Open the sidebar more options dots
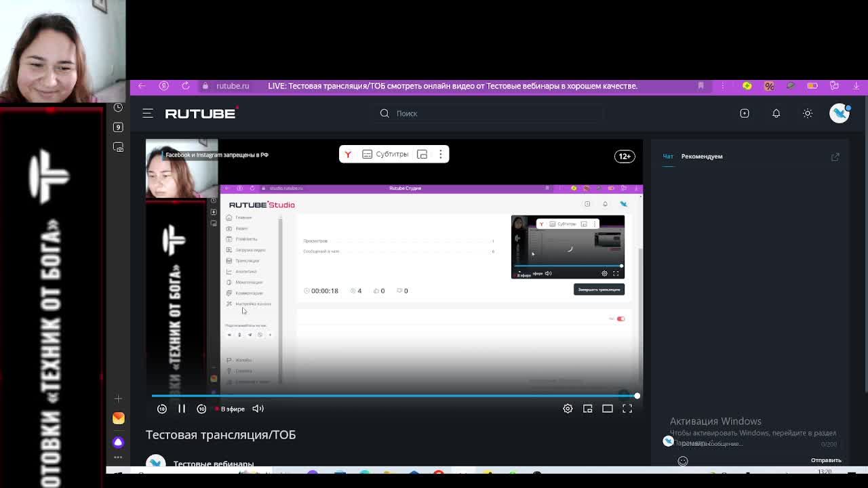The width and height of the screenshot is (868, 488). tap(118, 457)
